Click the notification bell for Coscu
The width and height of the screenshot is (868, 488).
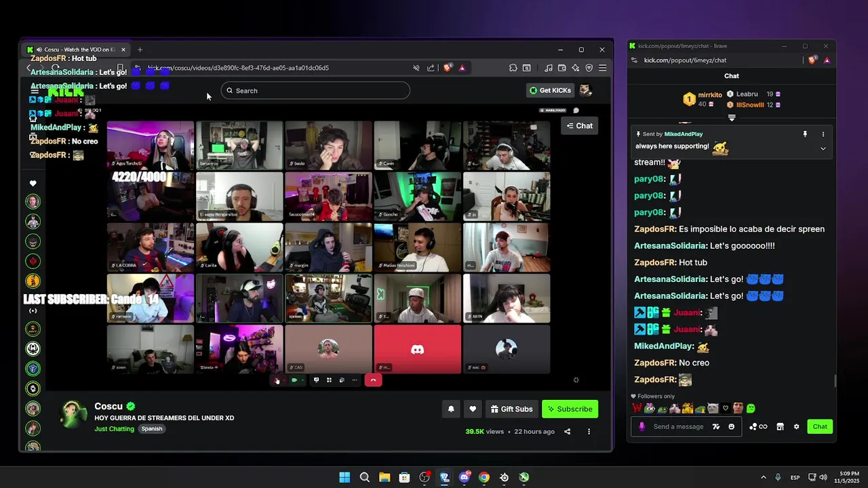pos(451,409)
